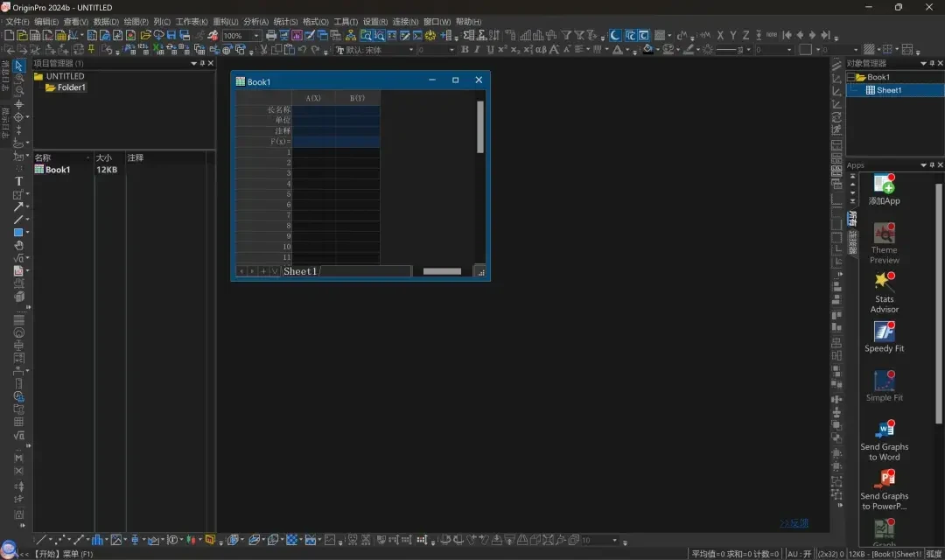The height and width of the screenshot is (560, 945).
Task: Click the Italic formatting icon
Action: point(478,49)
